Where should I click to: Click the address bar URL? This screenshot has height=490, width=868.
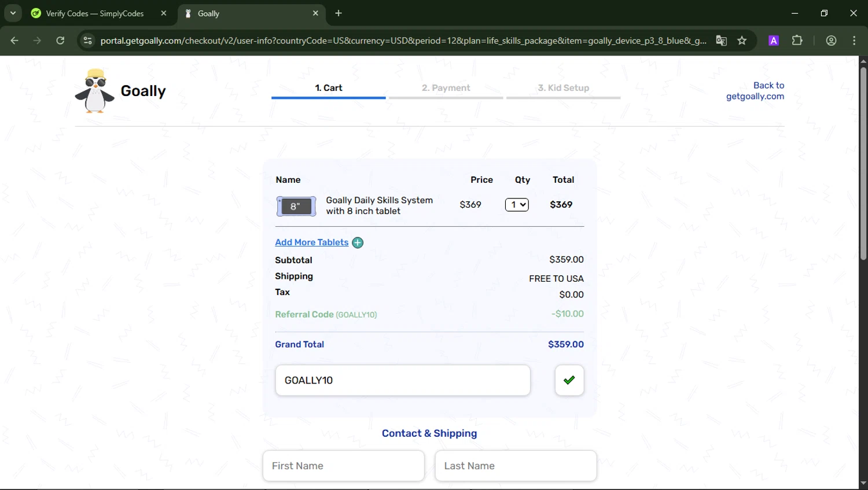pos(403,40)
